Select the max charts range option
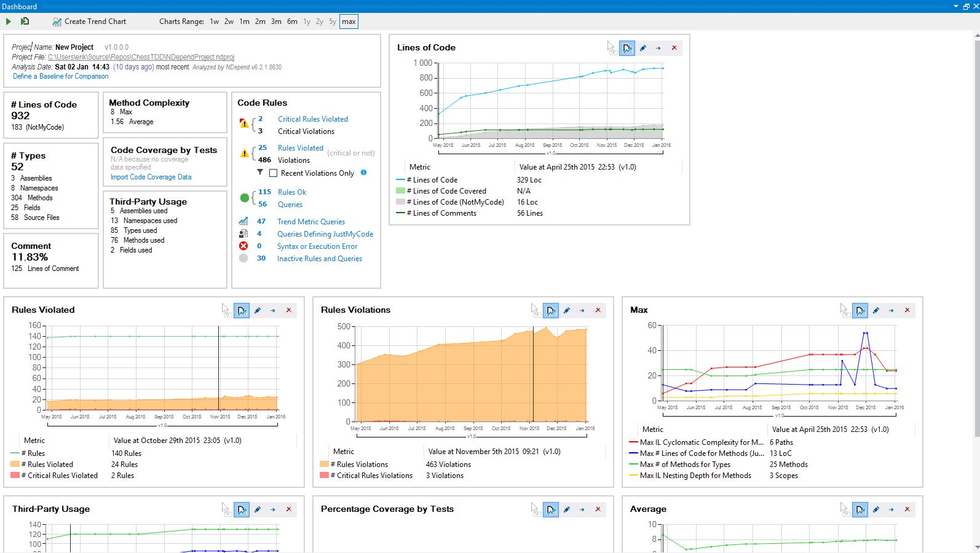 click(x=349, y=22)
